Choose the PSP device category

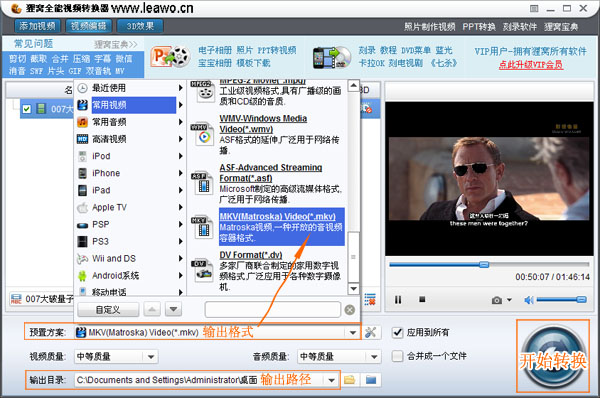[126, 224]
